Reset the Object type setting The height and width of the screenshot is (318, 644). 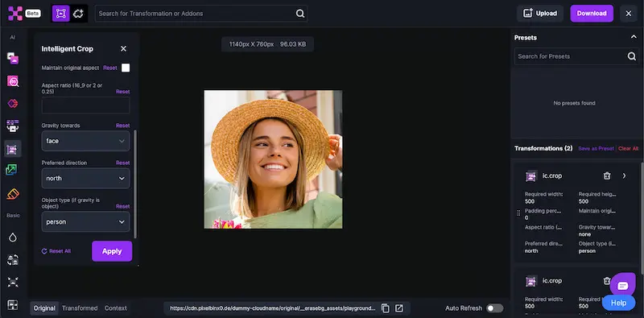(x=123, y=206)
